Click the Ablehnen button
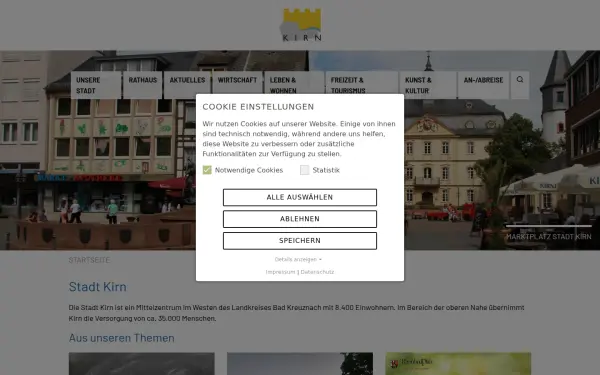This screenshot has height=375, width=600. click(x=300, y=219)
